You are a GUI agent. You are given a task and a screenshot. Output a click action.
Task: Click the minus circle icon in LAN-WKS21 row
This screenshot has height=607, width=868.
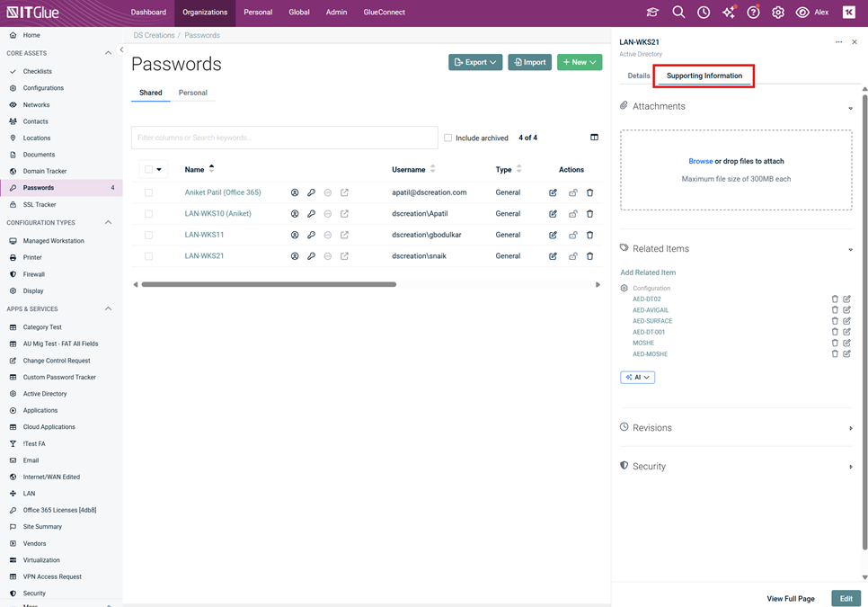[x=328, y=256]
